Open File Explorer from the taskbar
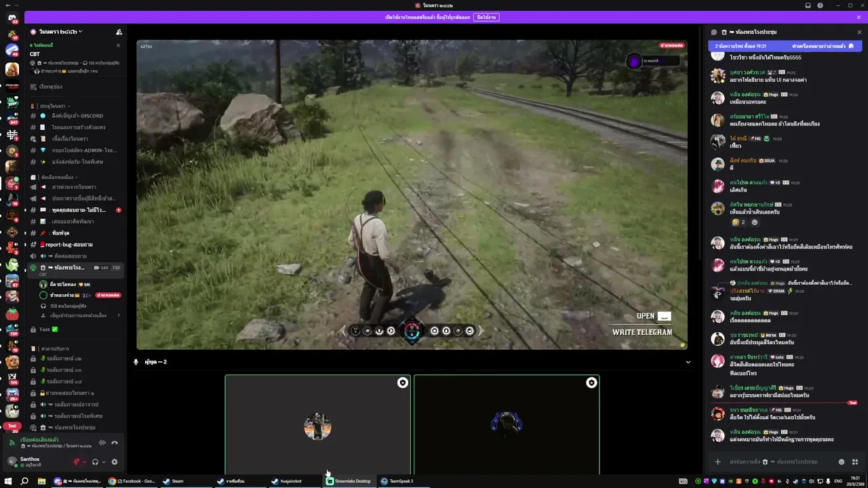This screenshot has width=868, height=488. point(41,481)
